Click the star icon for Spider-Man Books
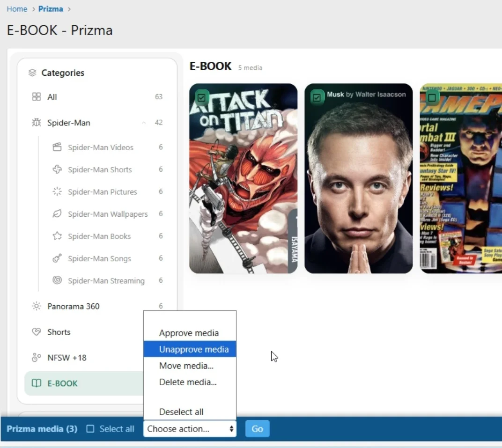Image resolution: width=502 pixels, height=448 pixels. [57, 236]
